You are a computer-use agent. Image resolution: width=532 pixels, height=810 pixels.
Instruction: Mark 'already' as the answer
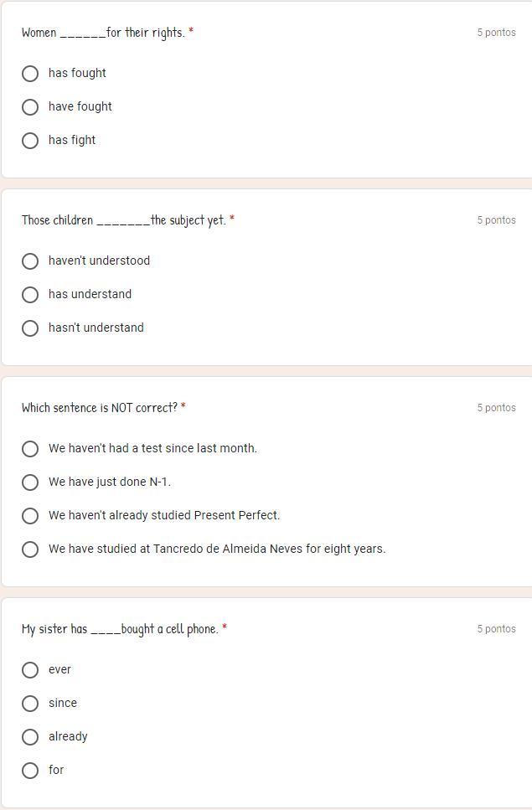pos(30,737)
